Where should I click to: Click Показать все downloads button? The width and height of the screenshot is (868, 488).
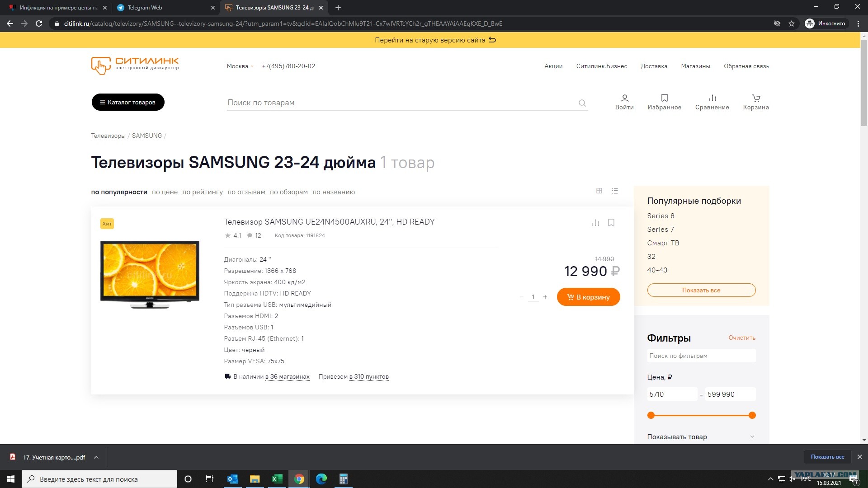(827, 457)
